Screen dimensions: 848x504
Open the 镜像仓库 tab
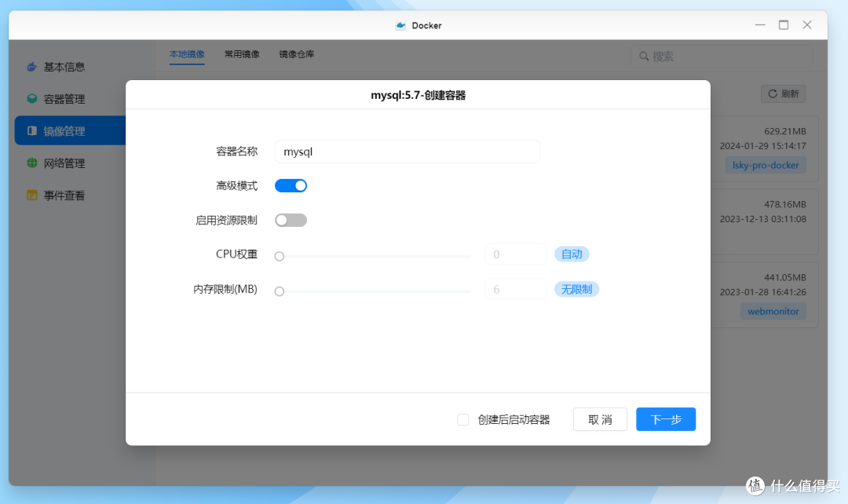pos(296,55)
